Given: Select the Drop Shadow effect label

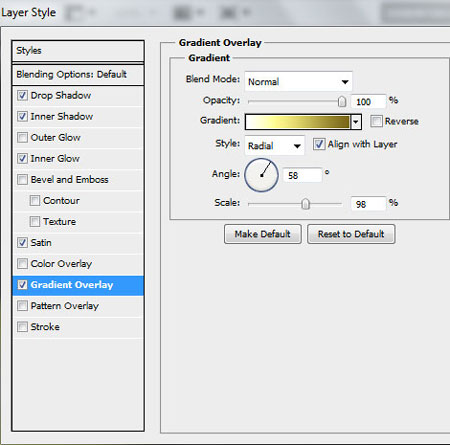Looking at the screenshot, I should tap(61, 96).
